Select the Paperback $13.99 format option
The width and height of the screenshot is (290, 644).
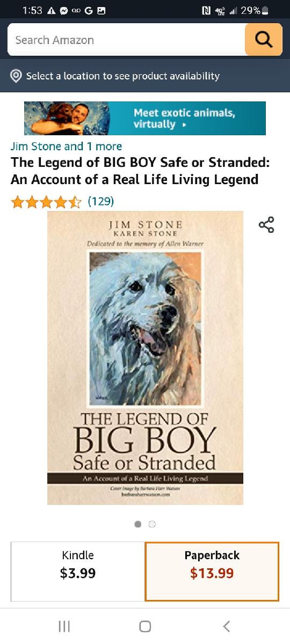click(212, 571)
